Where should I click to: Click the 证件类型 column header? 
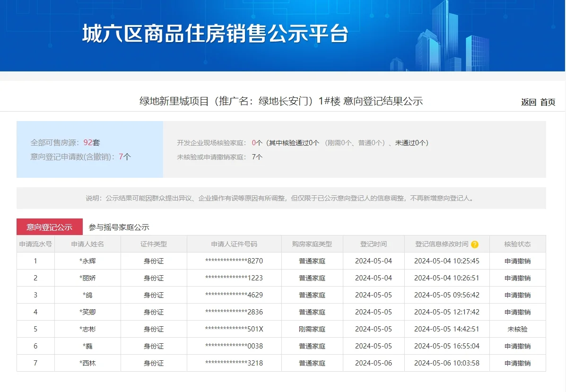[153, 244]
